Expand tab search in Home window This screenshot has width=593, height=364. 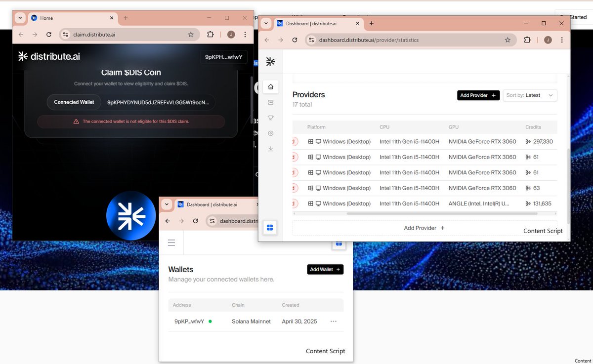point(20,18)
